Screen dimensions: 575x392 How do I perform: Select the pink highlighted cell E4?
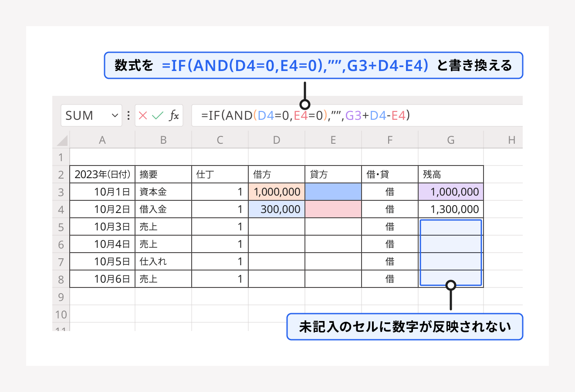point(333,209)
